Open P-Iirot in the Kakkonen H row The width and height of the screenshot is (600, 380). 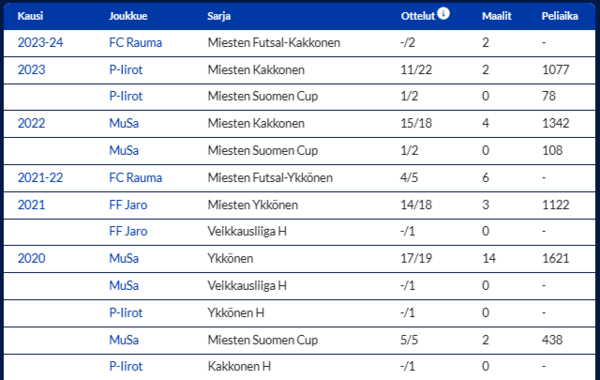click(x=126, y=366)
